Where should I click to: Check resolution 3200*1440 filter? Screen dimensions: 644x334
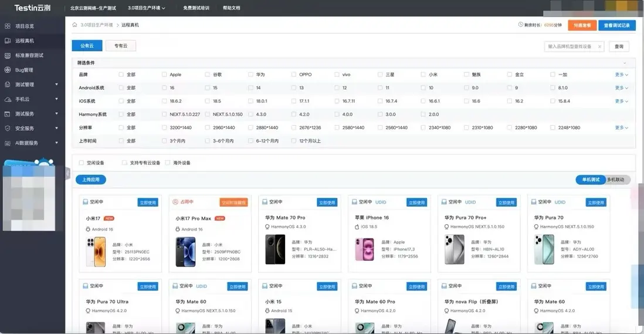click(164, 127)
